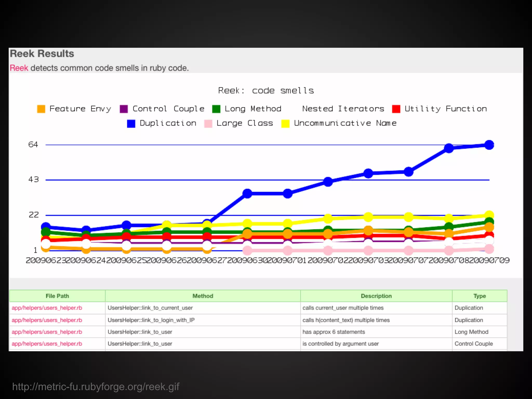Click the Type column header

coord(480,296)
